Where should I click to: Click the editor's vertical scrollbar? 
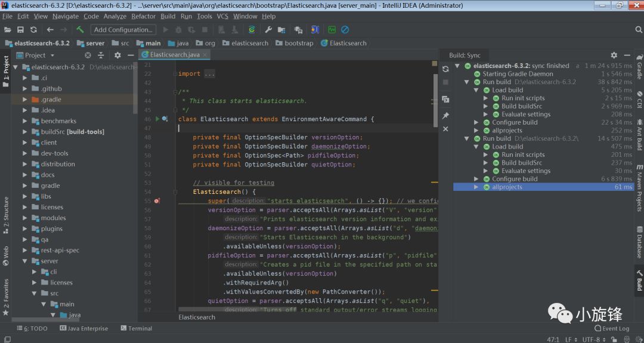(x=436, y=101)
